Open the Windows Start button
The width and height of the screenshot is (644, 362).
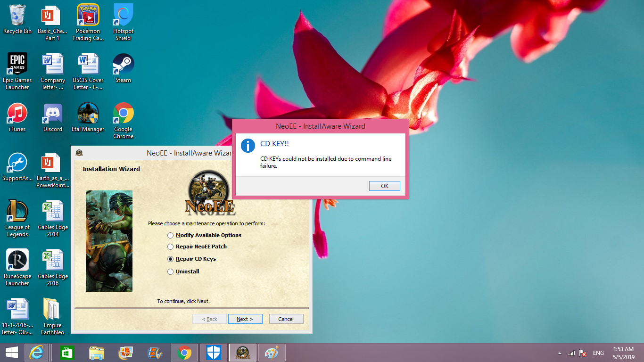click(x=12, y=353)
